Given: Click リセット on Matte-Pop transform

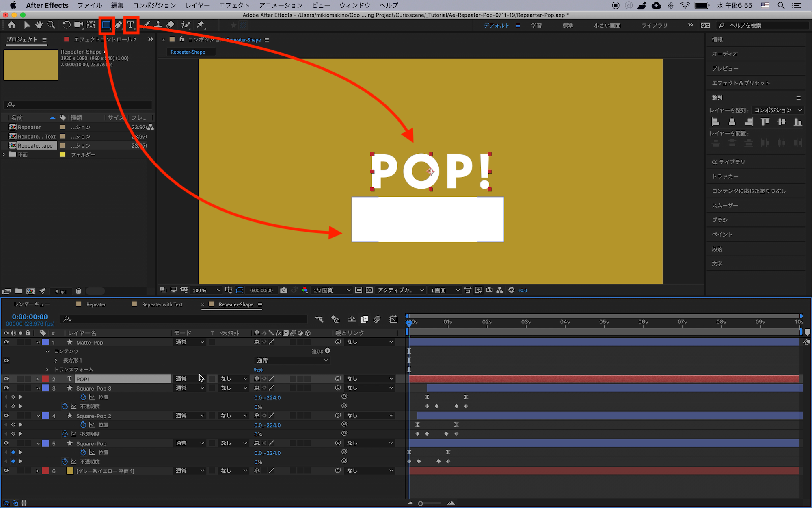Looking at the screenshot, I should [259, 370].
